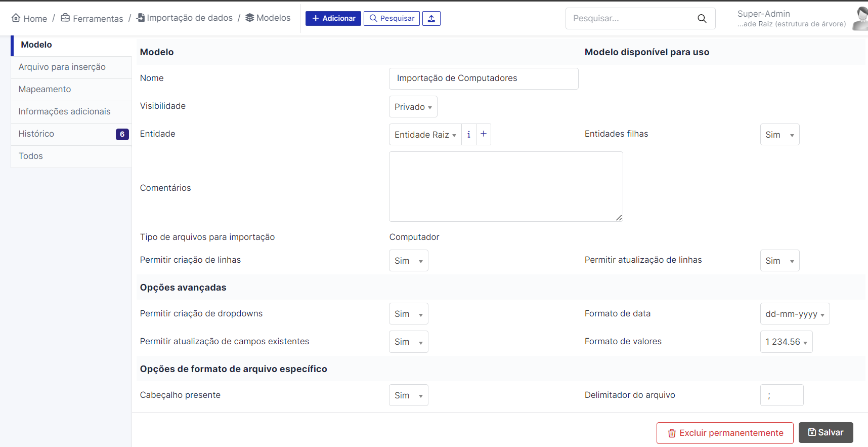Click the plus icon to add entity
The image size is (868, 447).
(x=484, y=134)
